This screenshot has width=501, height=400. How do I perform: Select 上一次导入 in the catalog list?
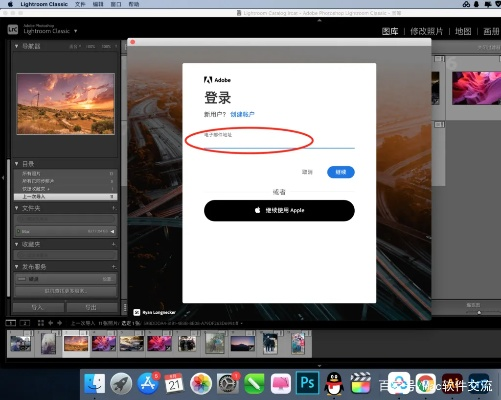(x=65, y=197)
